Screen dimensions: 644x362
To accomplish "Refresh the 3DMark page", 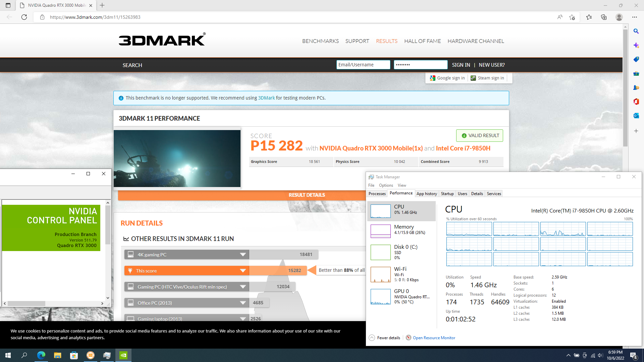I will (24, 17).
